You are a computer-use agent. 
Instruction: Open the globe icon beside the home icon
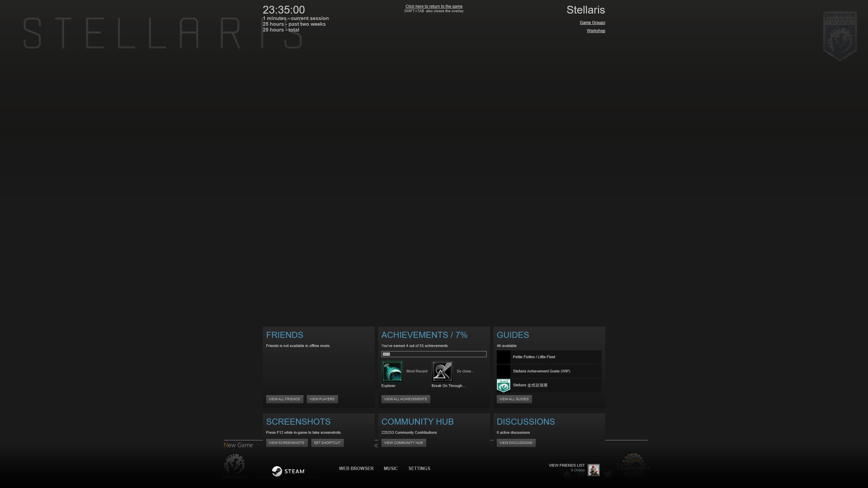[x=580, y=474]
